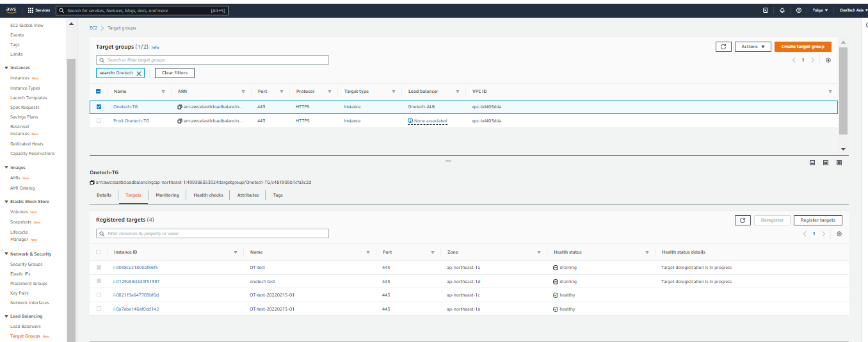Copy the details panel ARN

point(92,182)
